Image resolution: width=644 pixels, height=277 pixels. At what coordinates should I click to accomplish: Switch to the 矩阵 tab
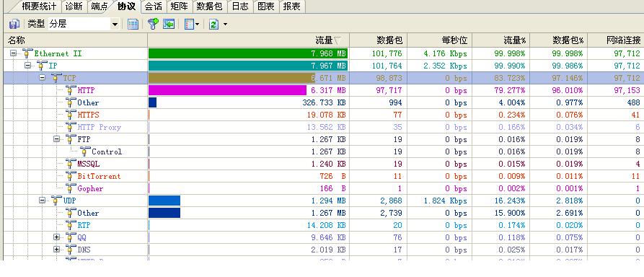pyautogui.click(x=180, y=6)
